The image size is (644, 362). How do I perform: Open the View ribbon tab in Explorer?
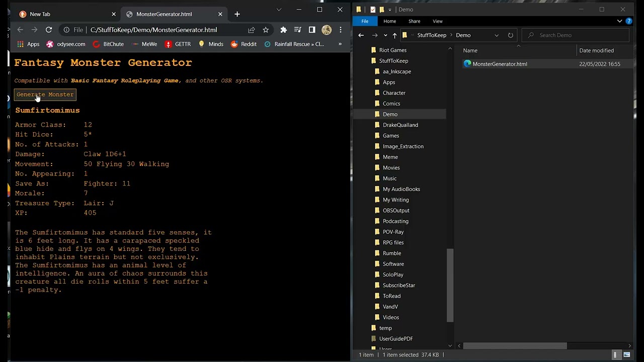(438, 21)
